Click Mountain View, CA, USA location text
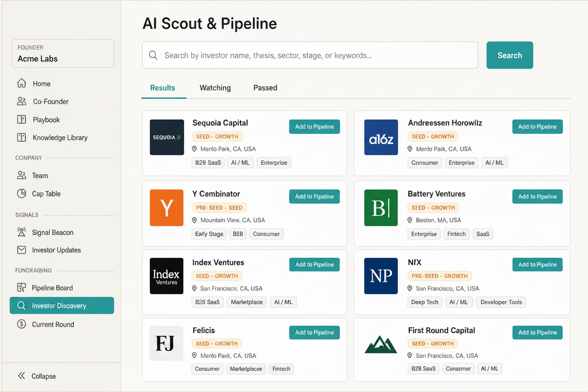Screen dimensions: 588x392 (x=233, y=220)
